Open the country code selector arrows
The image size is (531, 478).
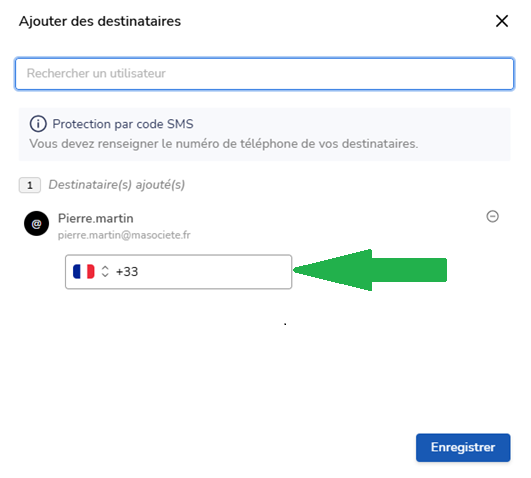point(105,272)
